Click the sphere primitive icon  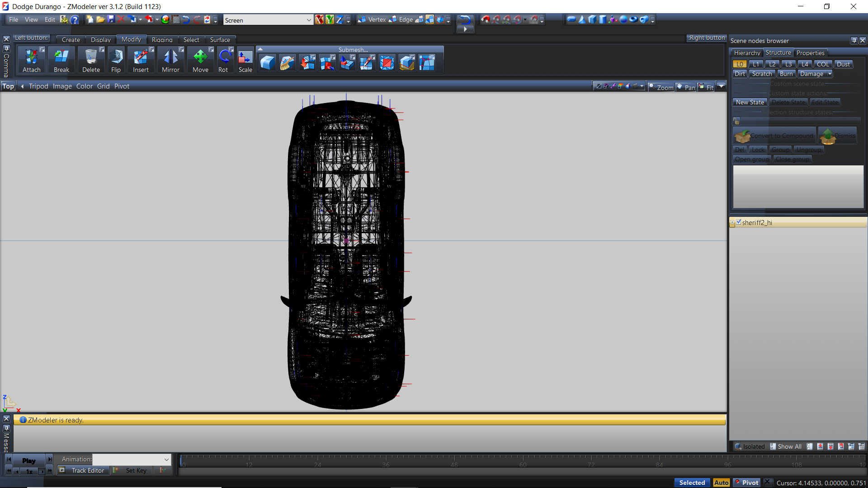coord(623,19)
